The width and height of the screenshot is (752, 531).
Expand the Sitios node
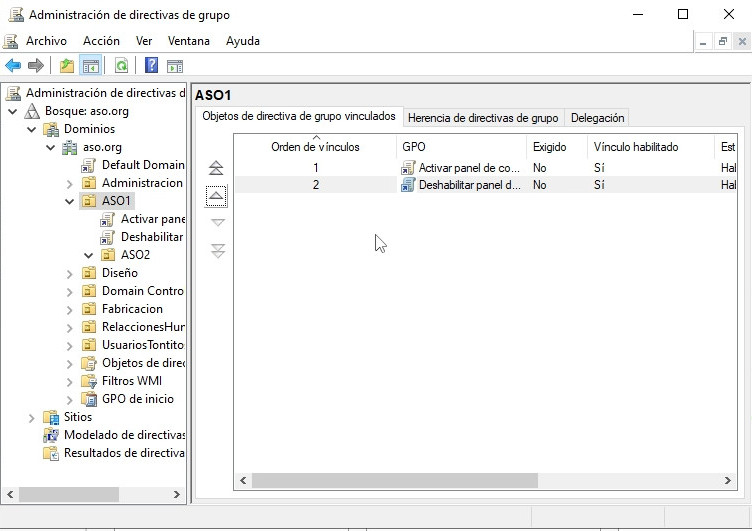31,417
